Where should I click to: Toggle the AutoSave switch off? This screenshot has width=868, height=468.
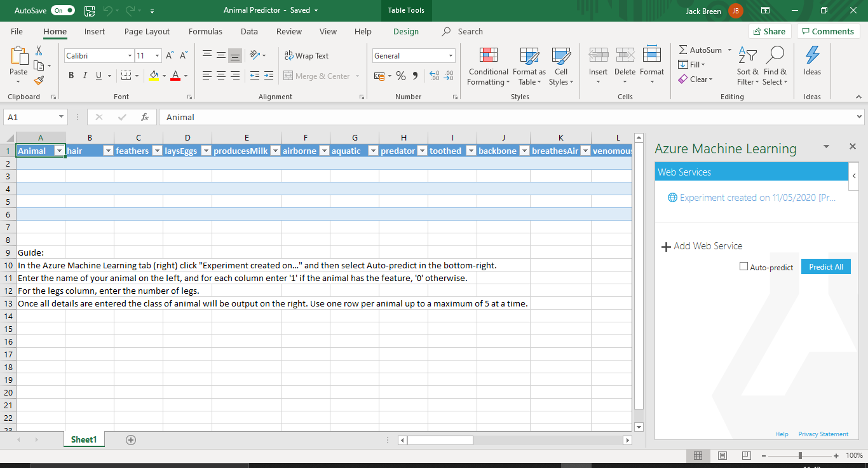pyautogui.click(x=62, y=10)
